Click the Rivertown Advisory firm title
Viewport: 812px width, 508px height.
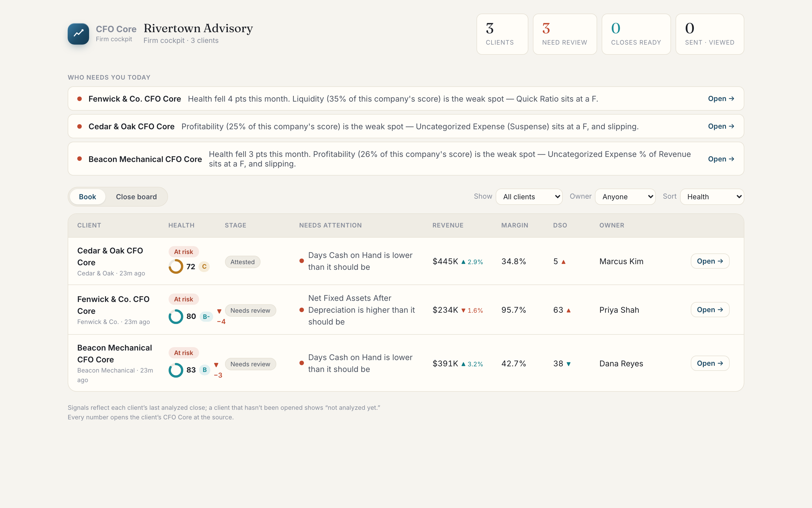pos(198,28)
